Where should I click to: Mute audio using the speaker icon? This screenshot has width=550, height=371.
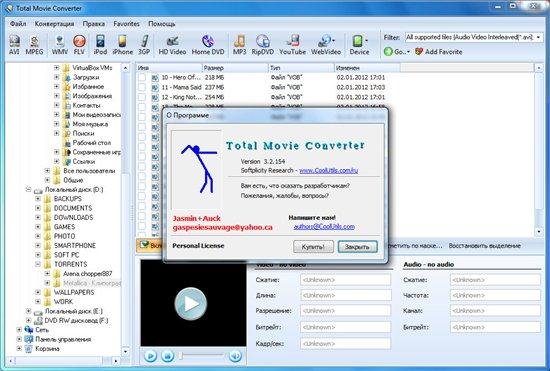pos(235,356)
